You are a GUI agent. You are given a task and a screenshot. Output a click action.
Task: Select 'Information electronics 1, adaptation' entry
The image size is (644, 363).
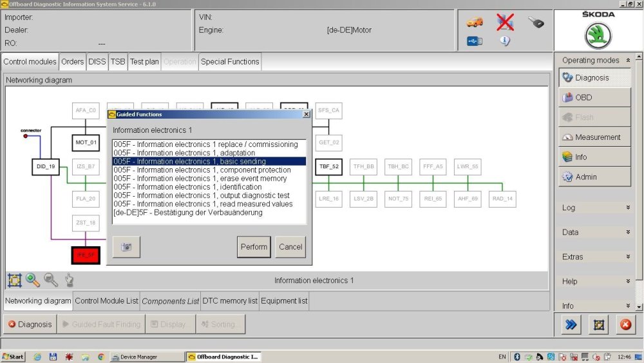(x=209, y=153)
